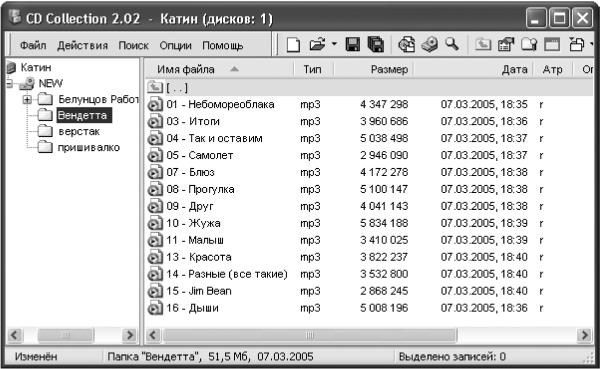Click the tree pane right scroll arrow

pyautogui.click(x=129, y=335)
